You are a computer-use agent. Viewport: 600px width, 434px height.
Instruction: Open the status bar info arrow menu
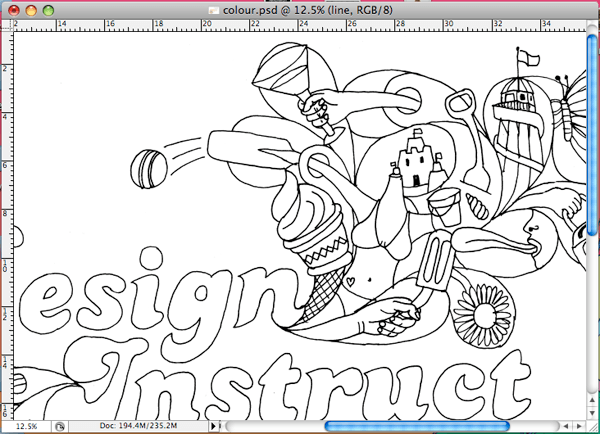point(214,426)
